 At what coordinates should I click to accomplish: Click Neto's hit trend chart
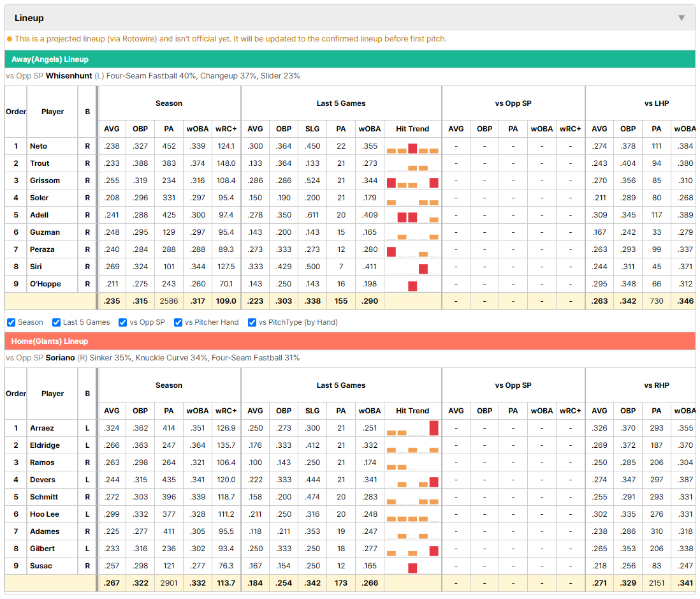pos(412,147)
